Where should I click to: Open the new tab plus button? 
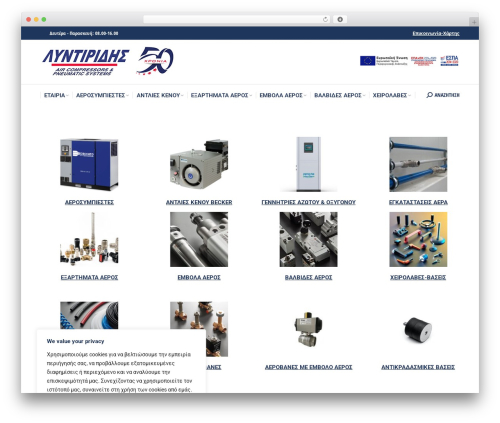coord(474,22)
